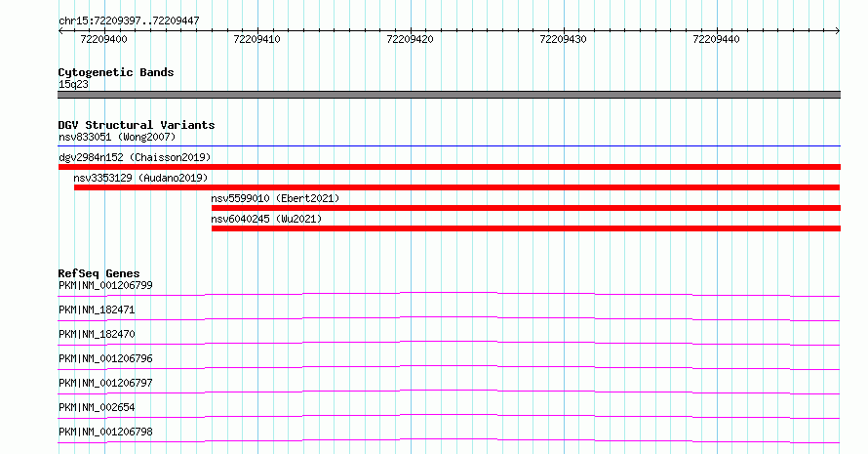Open variant nsv5599010 (Ebert2021) label
The width and height of the screenshot is (868, 454).
pos(275,198)
